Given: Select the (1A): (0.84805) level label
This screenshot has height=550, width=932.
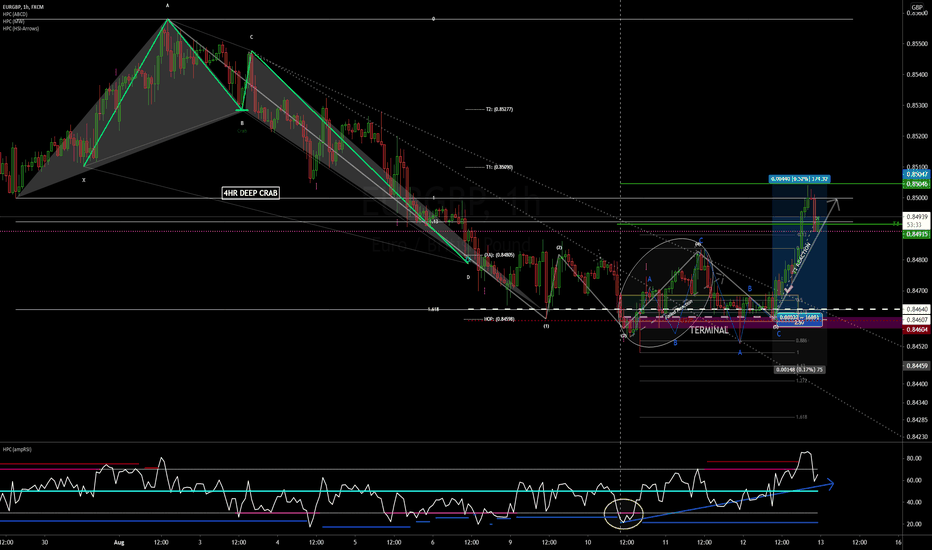Looking at the screenshot, I should pos(499,254).
